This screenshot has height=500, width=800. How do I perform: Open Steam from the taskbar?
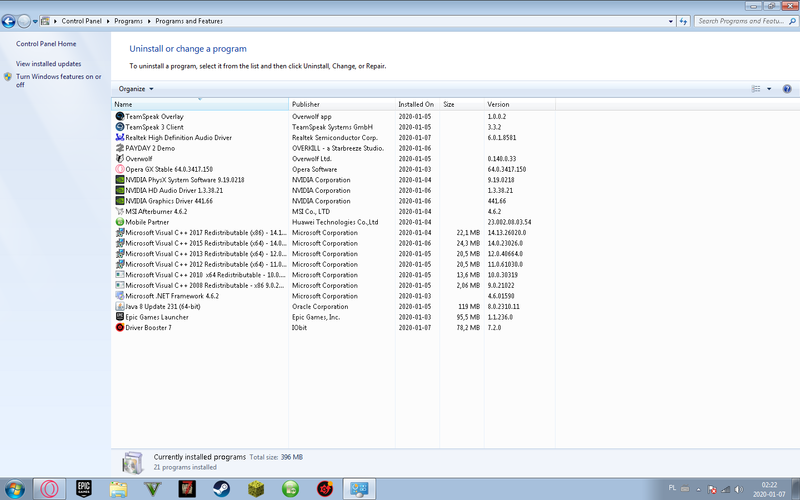pos(221,489)
